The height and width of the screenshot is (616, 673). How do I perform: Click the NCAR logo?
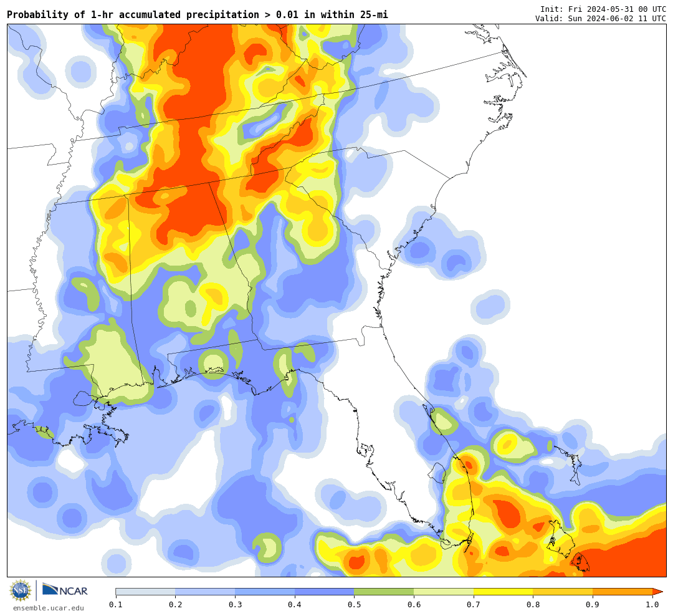(x=65, y=590)
